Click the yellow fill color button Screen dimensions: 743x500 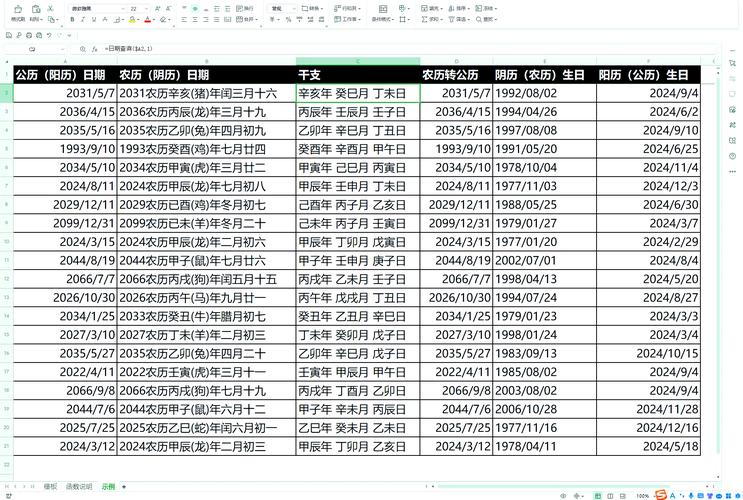(133, 19)
